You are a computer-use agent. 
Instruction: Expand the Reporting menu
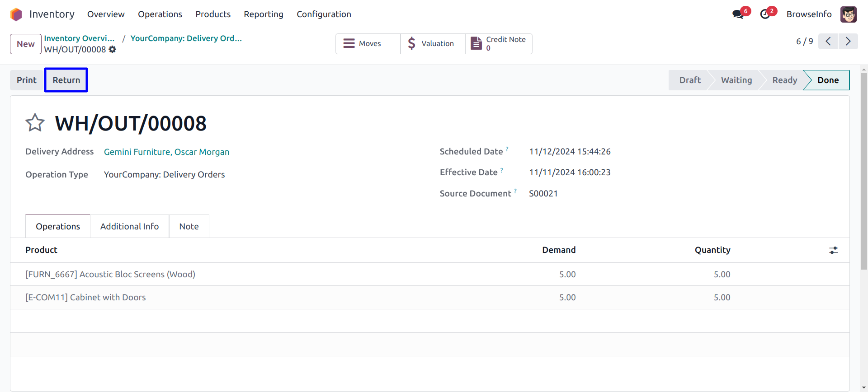263,14
